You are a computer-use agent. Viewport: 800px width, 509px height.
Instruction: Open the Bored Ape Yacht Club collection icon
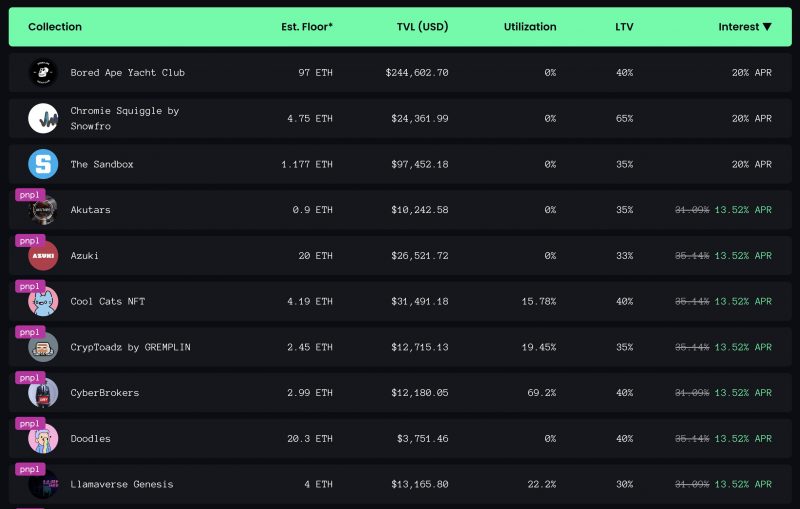tap(43, 72)
